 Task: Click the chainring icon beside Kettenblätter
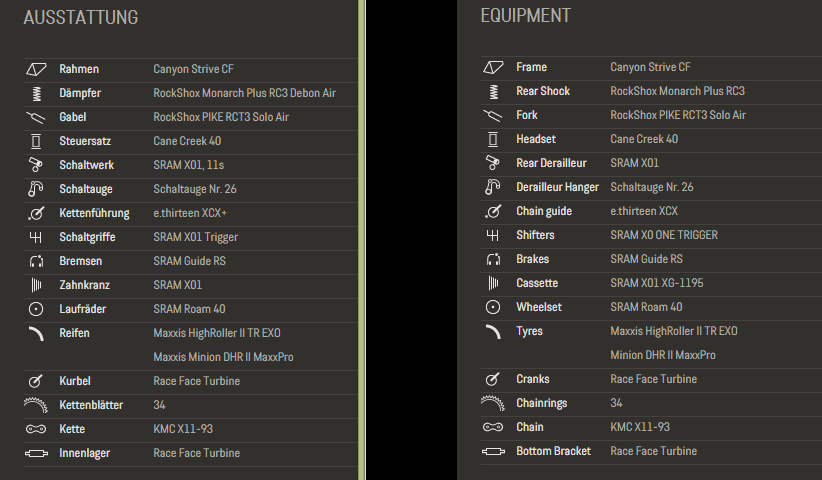[x=36, y=404]
